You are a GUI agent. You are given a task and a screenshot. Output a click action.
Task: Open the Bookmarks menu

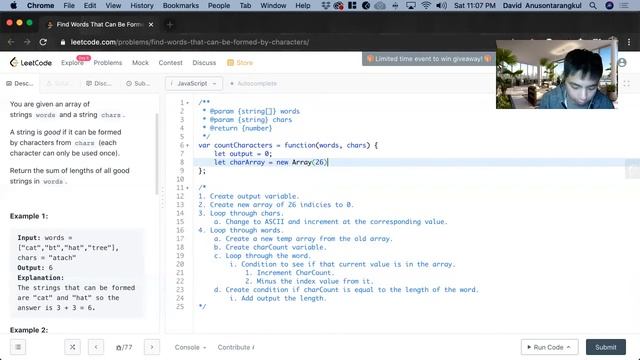coord(181,5)
